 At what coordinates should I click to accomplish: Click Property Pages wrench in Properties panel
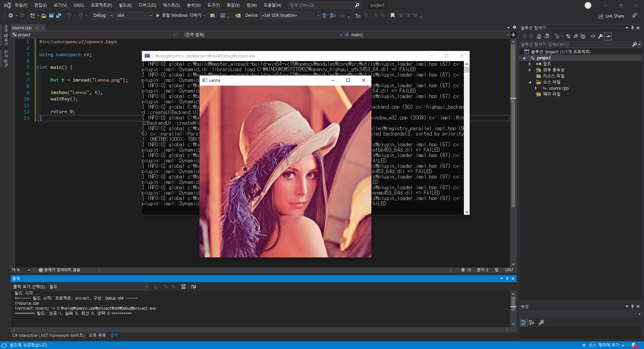(541, 322)
